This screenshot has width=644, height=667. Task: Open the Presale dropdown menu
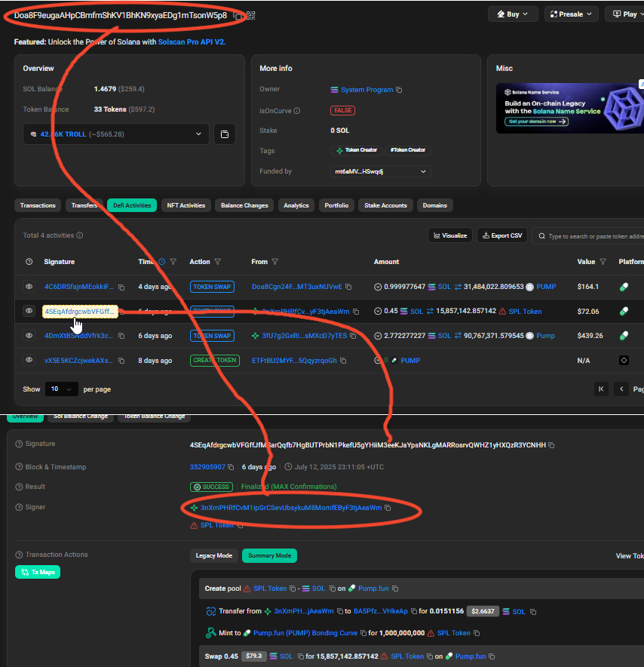tap(572, 14)
